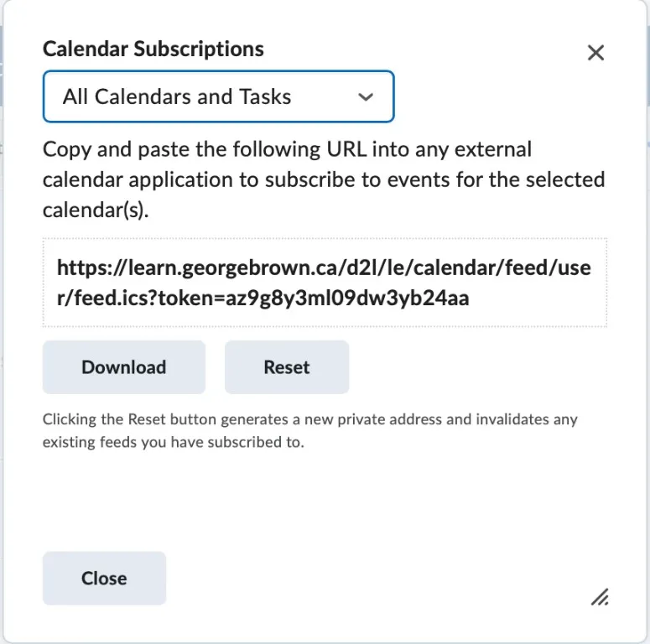Reset the calendar feed URL
This screenshot has height=644, width=650.
(287, 367)
